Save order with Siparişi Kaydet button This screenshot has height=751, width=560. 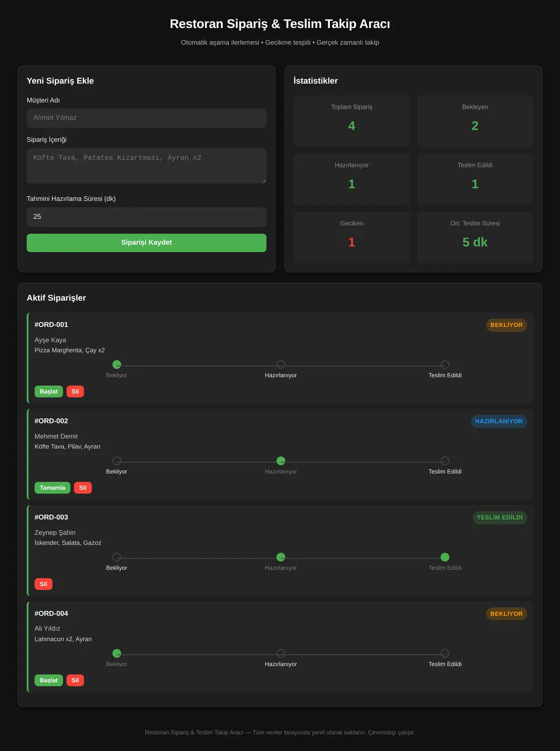pyautogui.click(x=147, y=243)
